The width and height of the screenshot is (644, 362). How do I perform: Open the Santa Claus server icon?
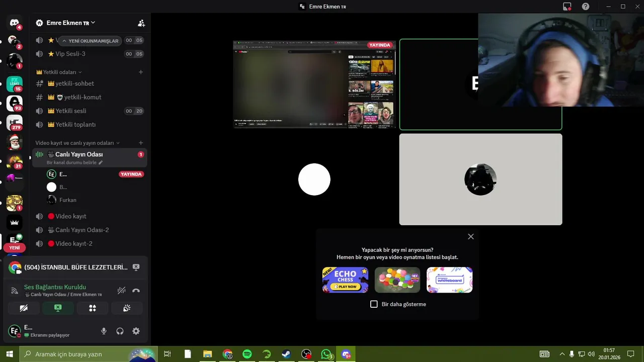pos(14,142)
